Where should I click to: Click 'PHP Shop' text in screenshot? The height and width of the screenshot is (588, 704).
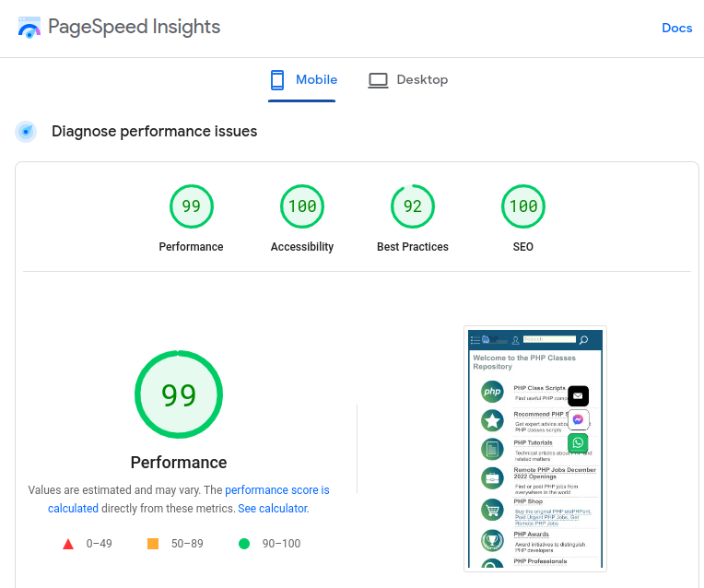(528, 501)
